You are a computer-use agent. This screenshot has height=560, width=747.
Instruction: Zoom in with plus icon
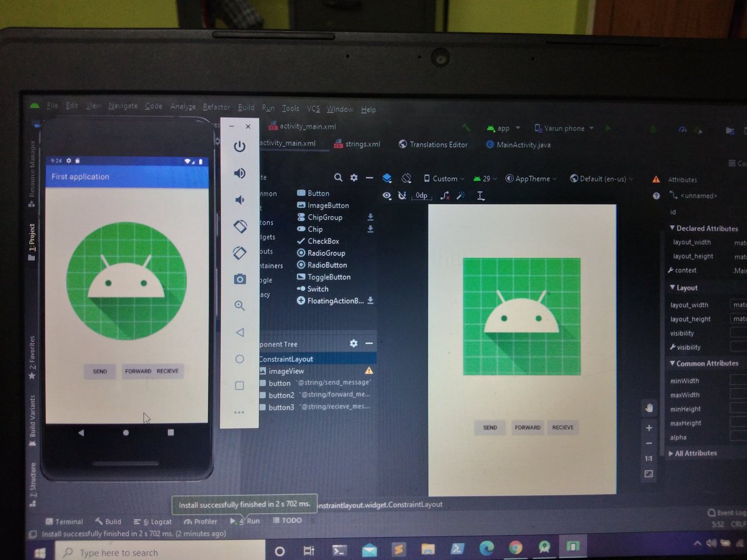pyautogui.click(x=649, y=428)
